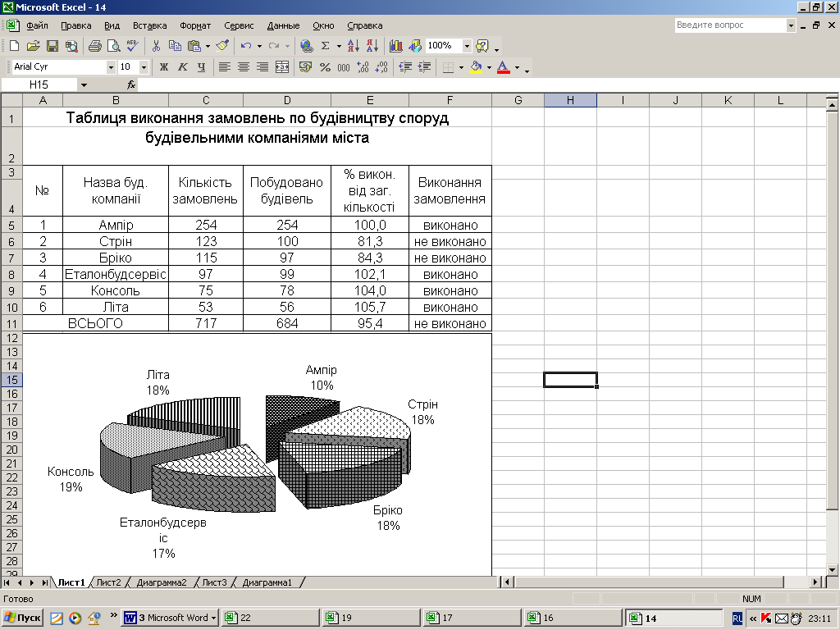The image size is (840, 630).
Task: Open the Вставка menu
Action: tap(149, 25)
